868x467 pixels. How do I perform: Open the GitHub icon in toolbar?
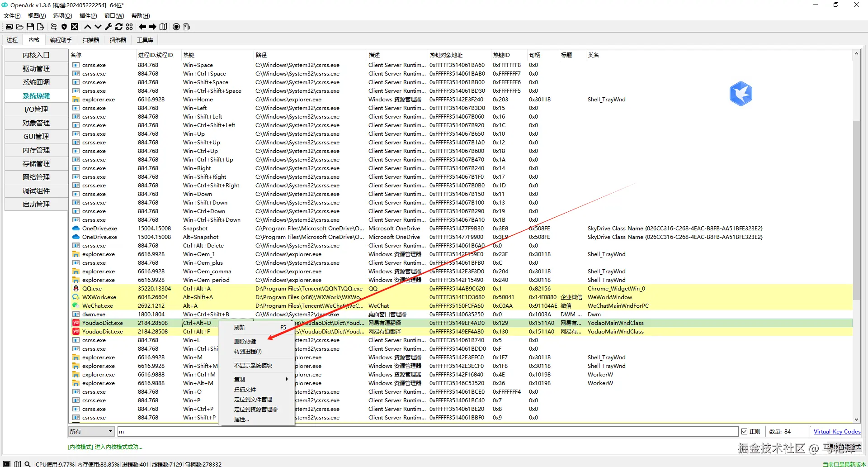176,27
